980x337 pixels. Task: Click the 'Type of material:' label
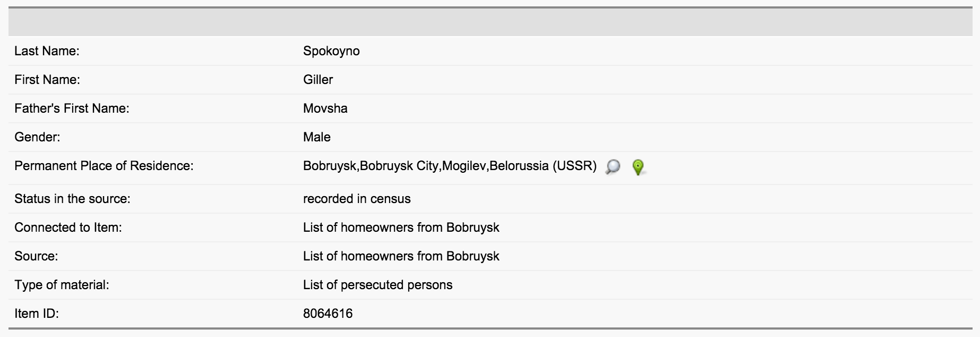62,285
